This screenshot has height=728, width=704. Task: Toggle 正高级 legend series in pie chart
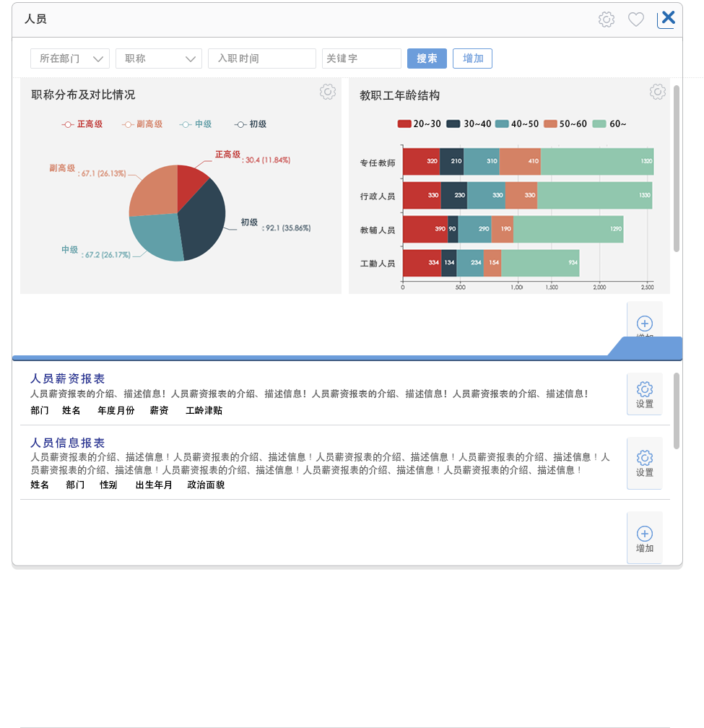[x=82, y=124]
